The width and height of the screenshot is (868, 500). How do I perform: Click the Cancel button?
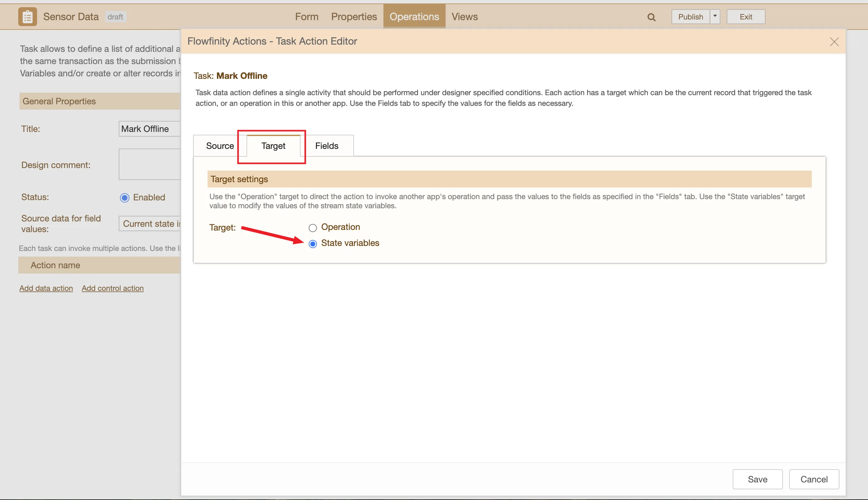pos(813,479)
